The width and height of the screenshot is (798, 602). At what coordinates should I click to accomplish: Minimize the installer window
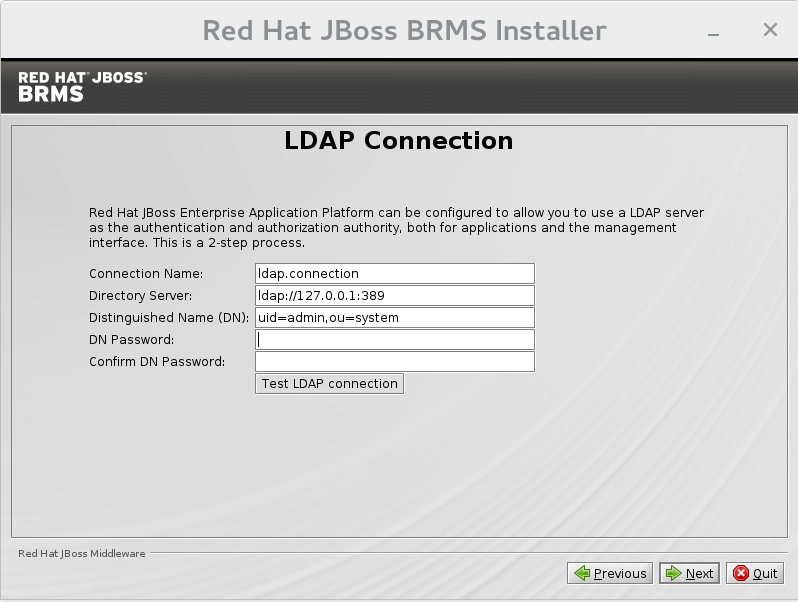point(714,34)
